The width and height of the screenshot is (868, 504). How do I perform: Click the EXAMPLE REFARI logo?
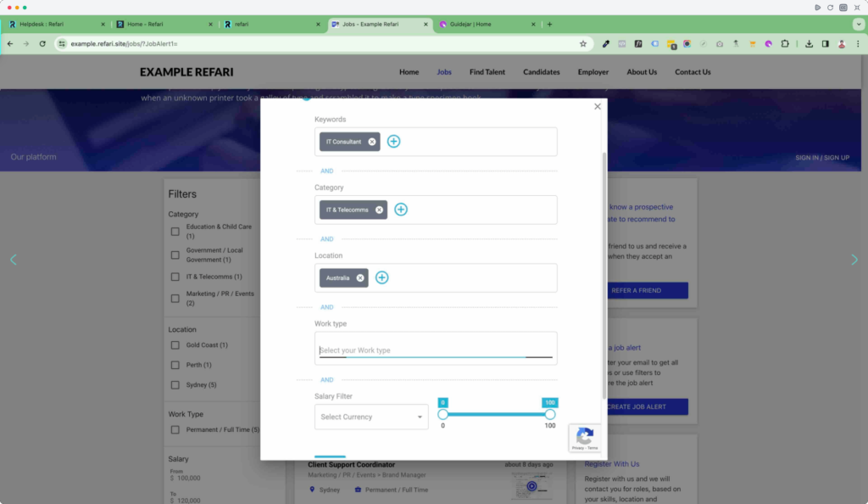click(x=186, y=72)
